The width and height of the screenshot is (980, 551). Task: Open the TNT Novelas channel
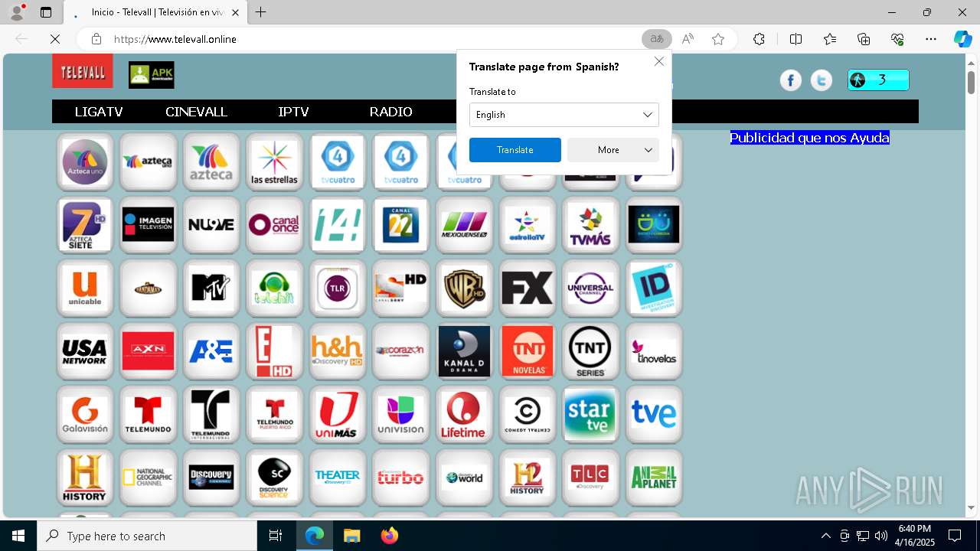click(x=527, y=351)
